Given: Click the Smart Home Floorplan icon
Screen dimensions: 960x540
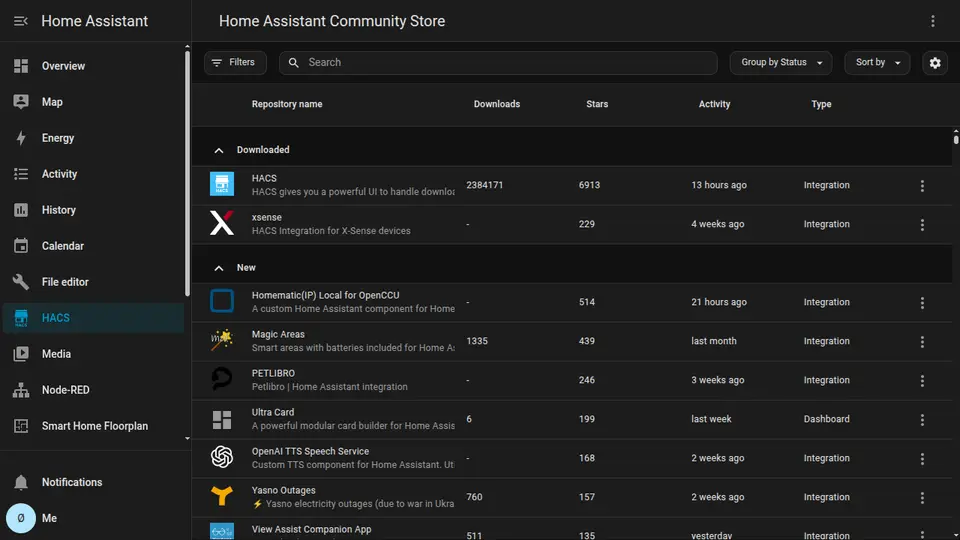Looking at the screenshot, I should point(21,426).
